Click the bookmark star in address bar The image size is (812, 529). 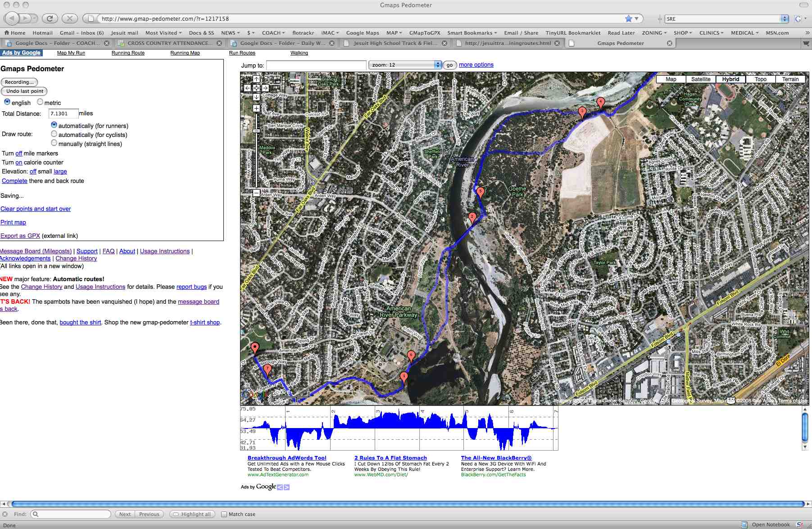coord(628,18)
